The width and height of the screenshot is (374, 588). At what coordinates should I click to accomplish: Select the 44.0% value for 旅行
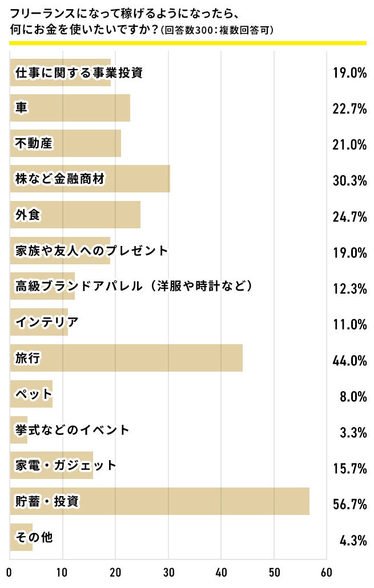349,360
